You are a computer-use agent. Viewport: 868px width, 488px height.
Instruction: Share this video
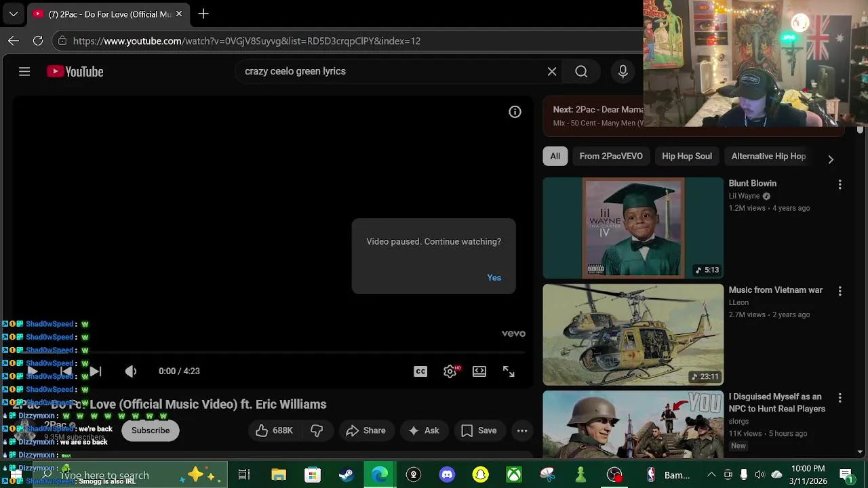point(366,430)
